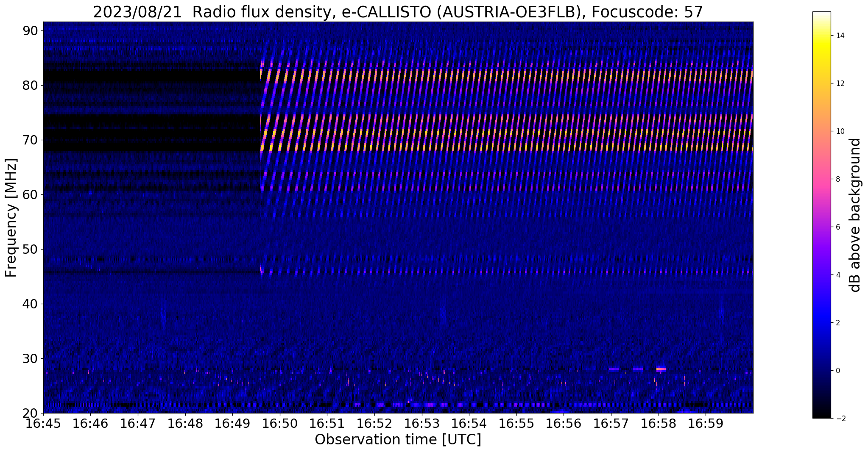Click the 40 MHz frequency tick label

(x=31, y=304)
